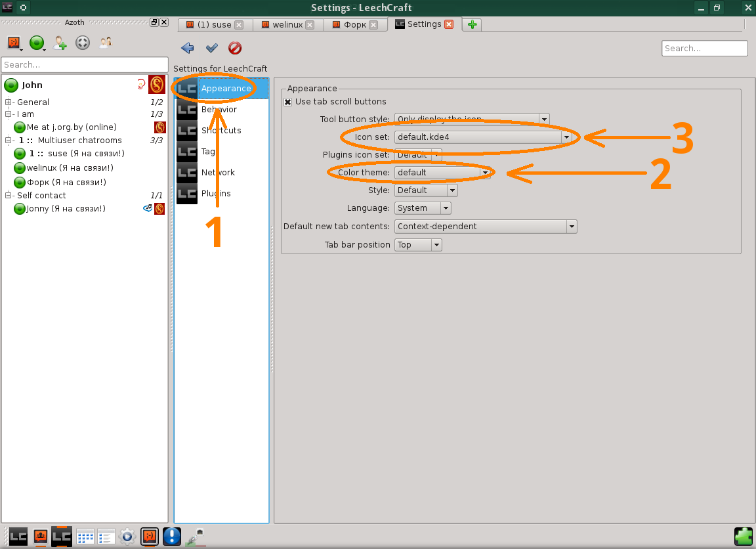This screenshot has width=756, height=549.
Task: Click the network plug icon in bottom bar
Action: [196, 537]
